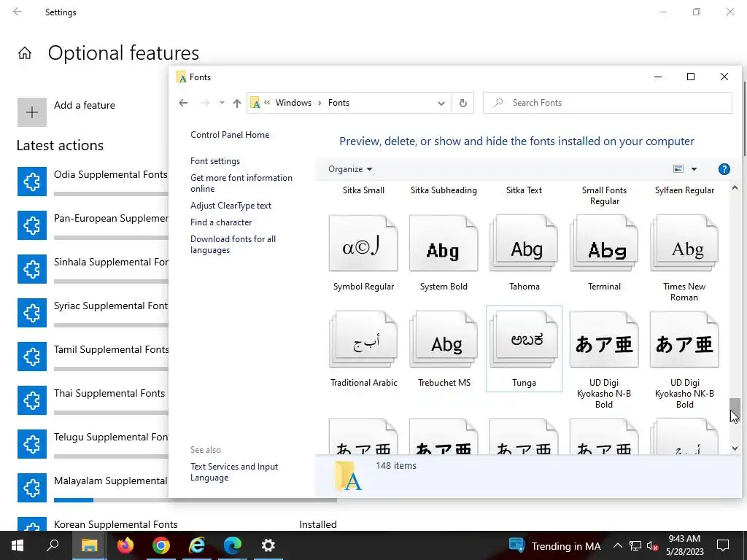
Task: Click the Windows Start button
Action: pyautogui.click(x=18, y=545)
